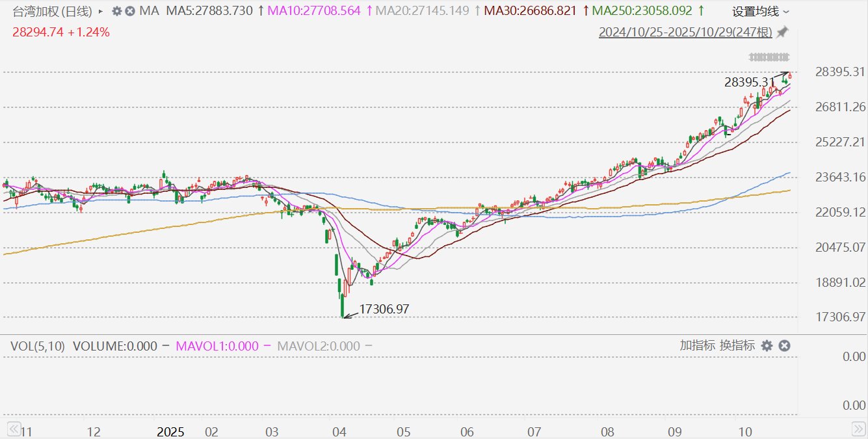The image size is (868, 439).
Task: Open MA indicator settings gear
Action: pyautogui.click(x=117, y=11)
